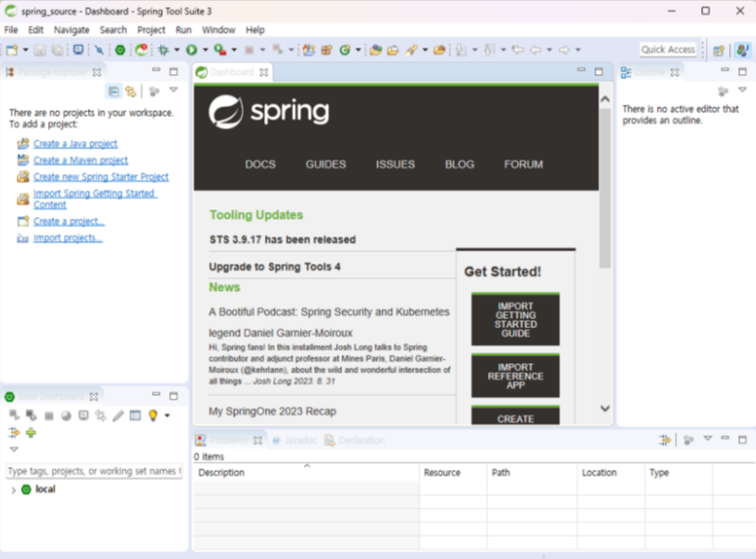Click the Relaunch icon with red badge
The width and height of the screenshot is (756, 559).
142,50
